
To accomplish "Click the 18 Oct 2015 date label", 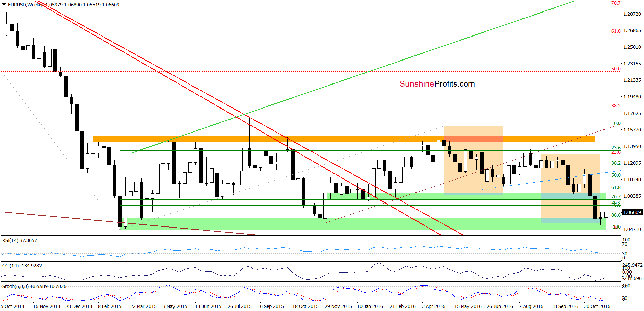I will pos(305,306).
